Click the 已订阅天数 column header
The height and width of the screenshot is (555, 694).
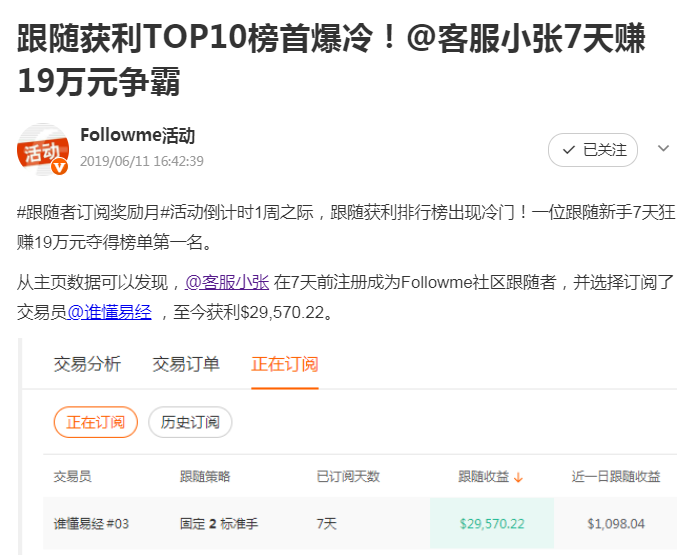coord(348,476)
